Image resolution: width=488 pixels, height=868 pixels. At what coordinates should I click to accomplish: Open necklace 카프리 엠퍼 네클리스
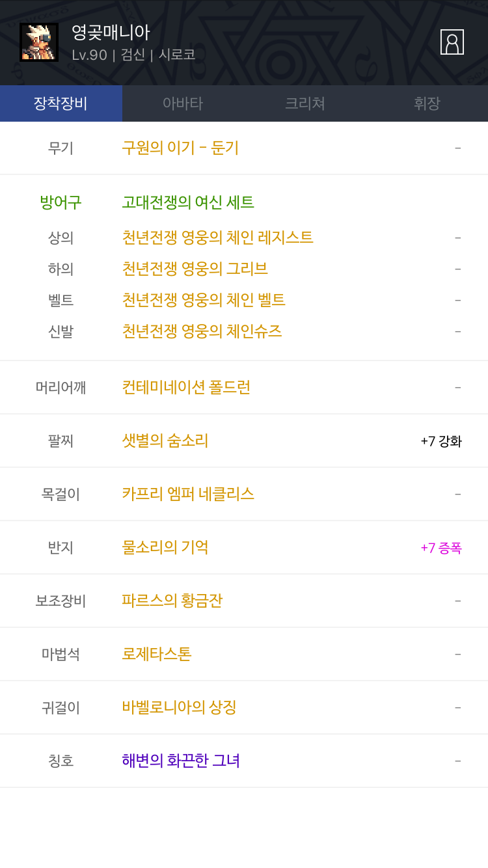188,494
